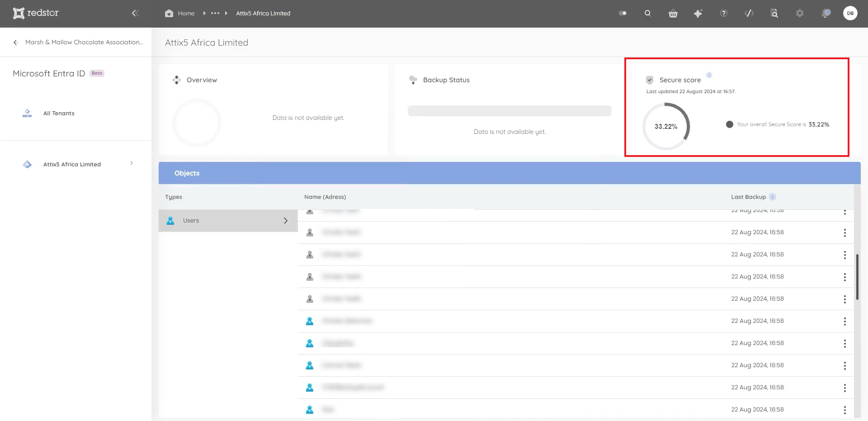
Task: Click the Overview card title
Action: click(x=202, y=80)
